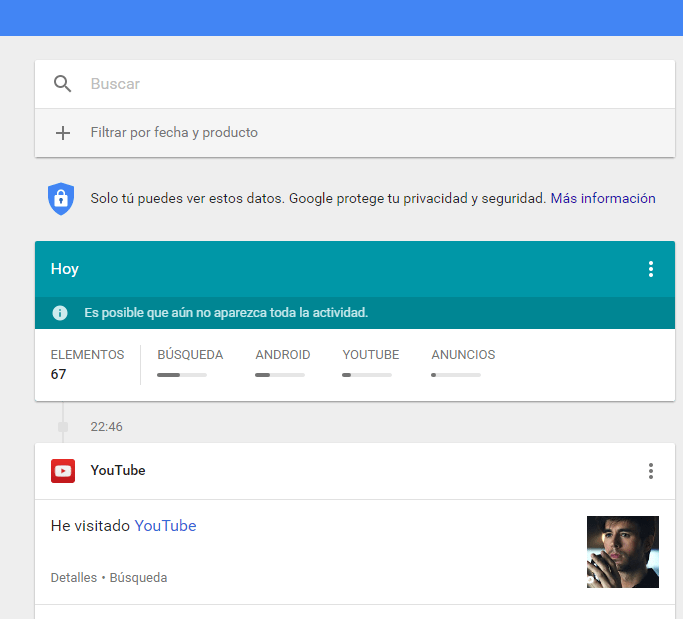The width and height of the screenshot is (683, 619).
Task: Click the magnifying glass search icon
Action: (63, 84)
